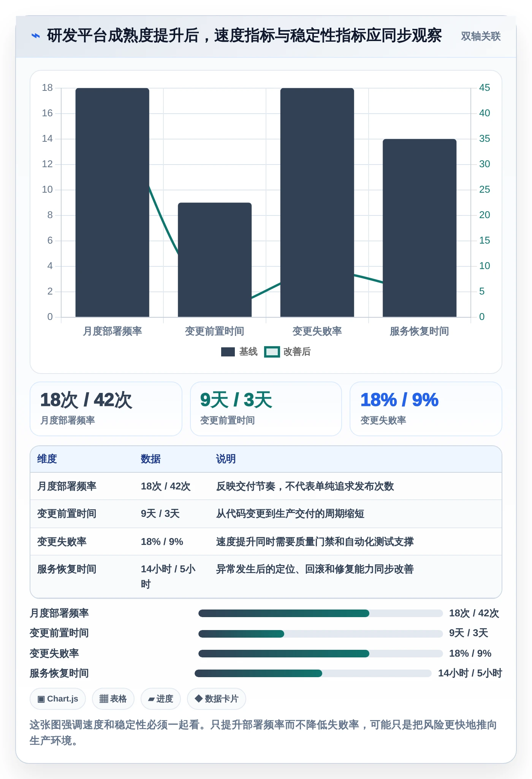Screen dimensions: 532x779
Task: Open the 9天 / 3天 data card
Action: pyautogui.click(x=266, y=409)
